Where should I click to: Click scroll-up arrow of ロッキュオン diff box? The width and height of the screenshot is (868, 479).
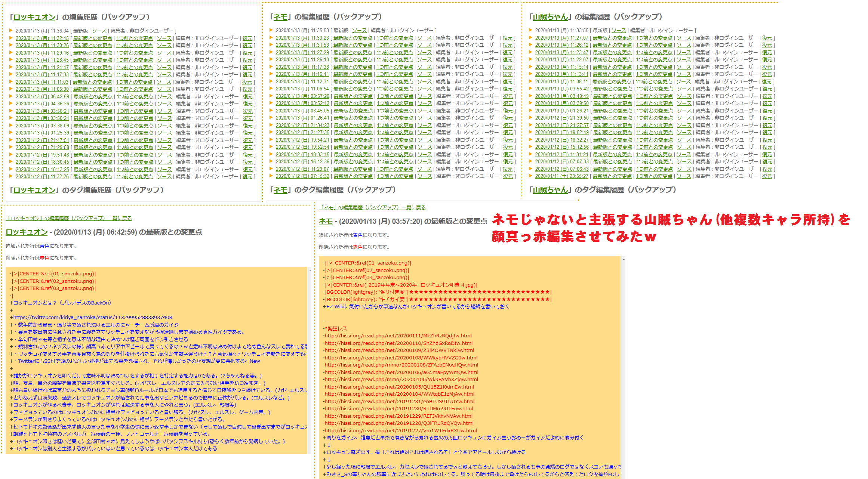[310, 270]
